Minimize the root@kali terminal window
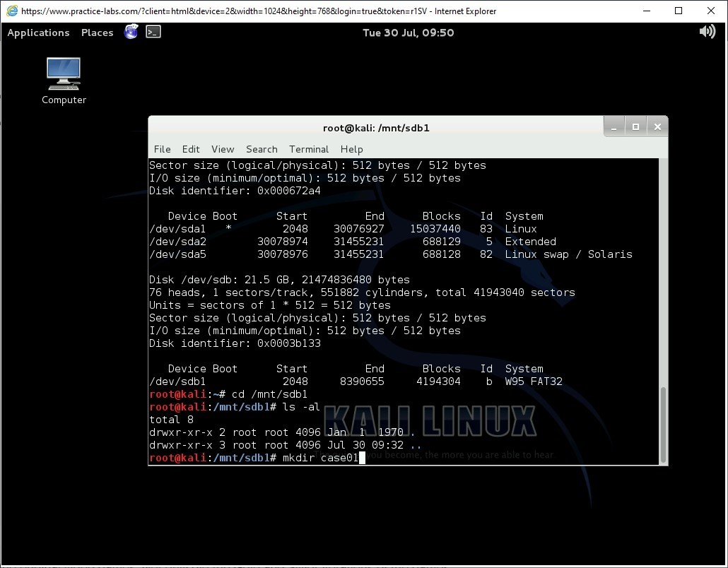 click(x=613, y=127)
